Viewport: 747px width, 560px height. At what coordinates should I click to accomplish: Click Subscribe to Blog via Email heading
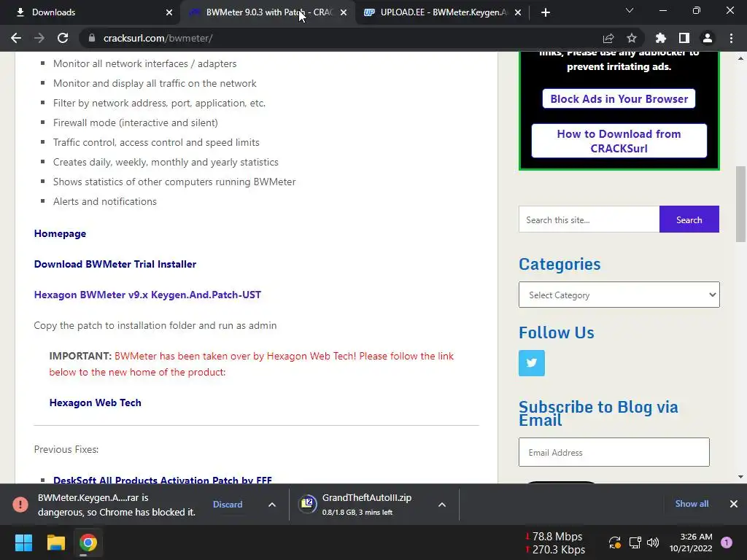pos(598,413)
